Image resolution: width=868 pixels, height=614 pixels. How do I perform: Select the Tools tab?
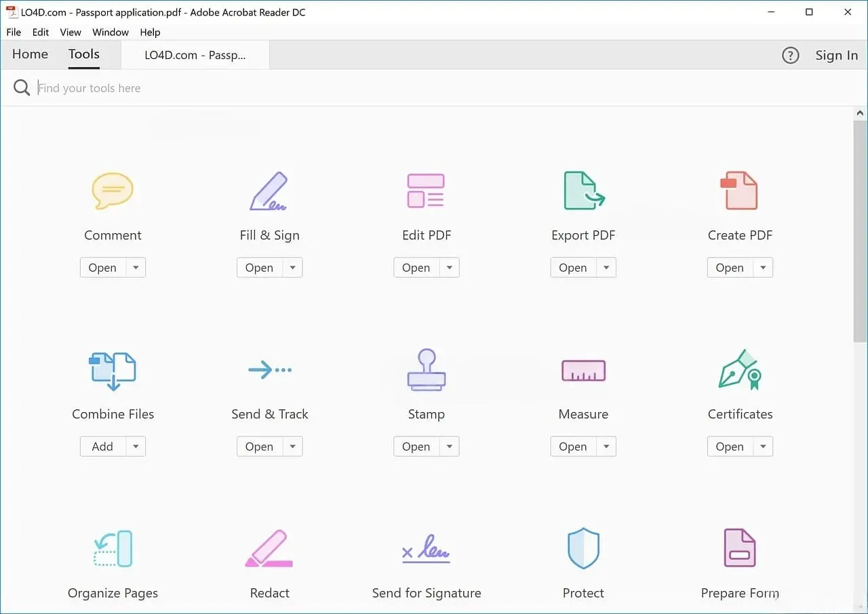pyautogui.click(x=84, y=54)
